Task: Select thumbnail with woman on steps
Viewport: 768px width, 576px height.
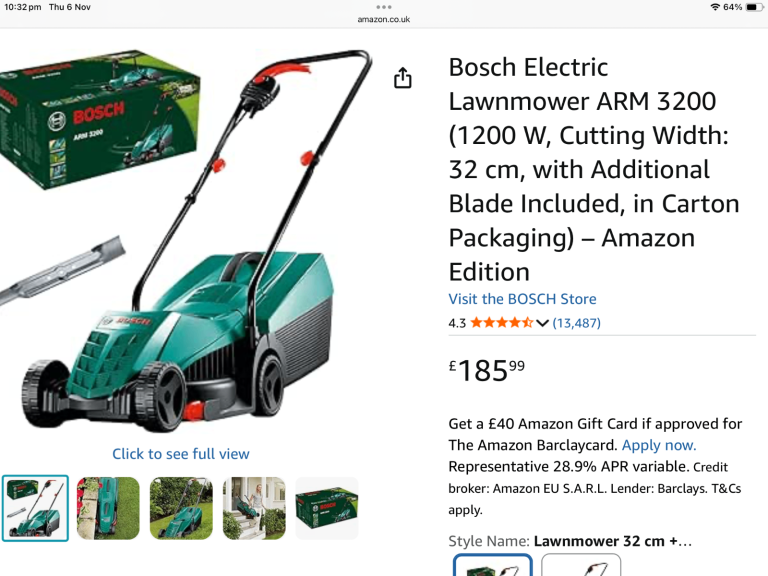Action: (254, 508)
